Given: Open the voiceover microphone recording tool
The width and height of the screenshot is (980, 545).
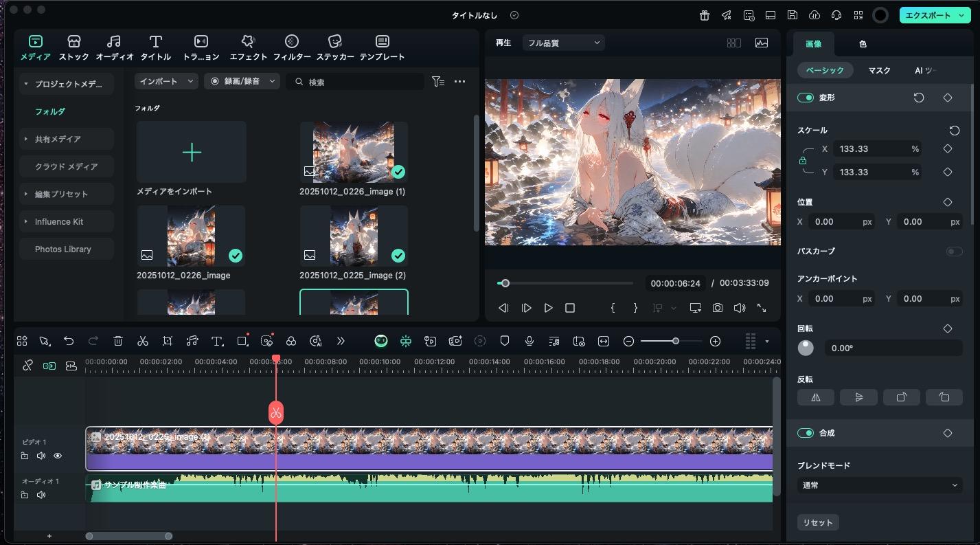Looking at the screenshot, I should coord(529,341).
